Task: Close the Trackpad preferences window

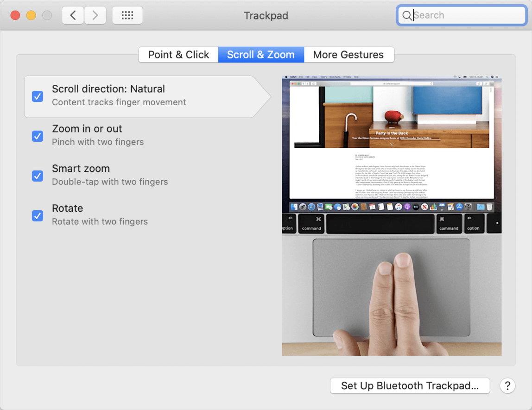Action: click(15, 15)
